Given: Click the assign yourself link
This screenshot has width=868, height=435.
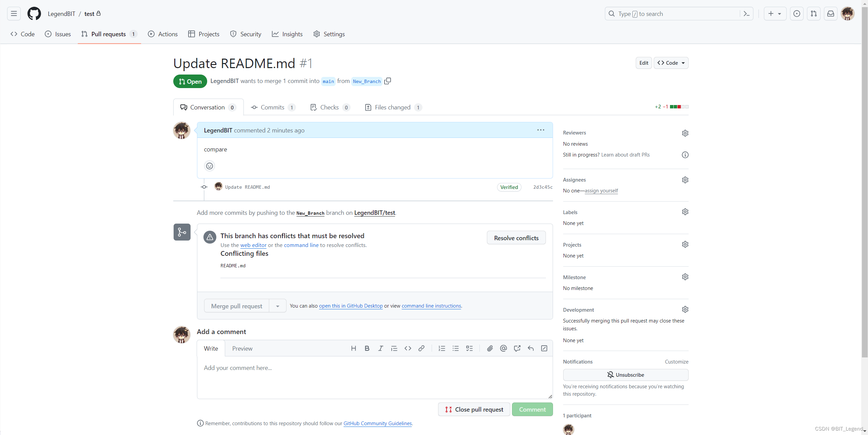Looking at the screenshot, I should point(601,191).
